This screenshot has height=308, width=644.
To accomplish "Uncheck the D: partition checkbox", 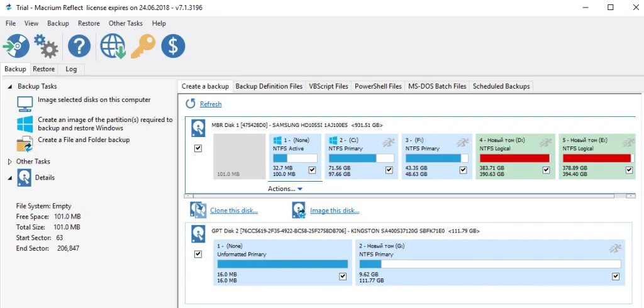I will tap(547, 170).
